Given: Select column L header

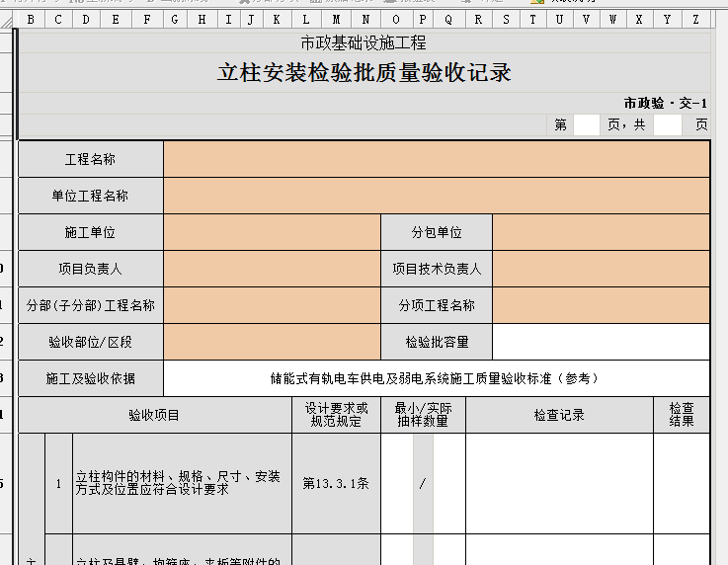Looking at the screenshot, I should (x=305, y=20).
